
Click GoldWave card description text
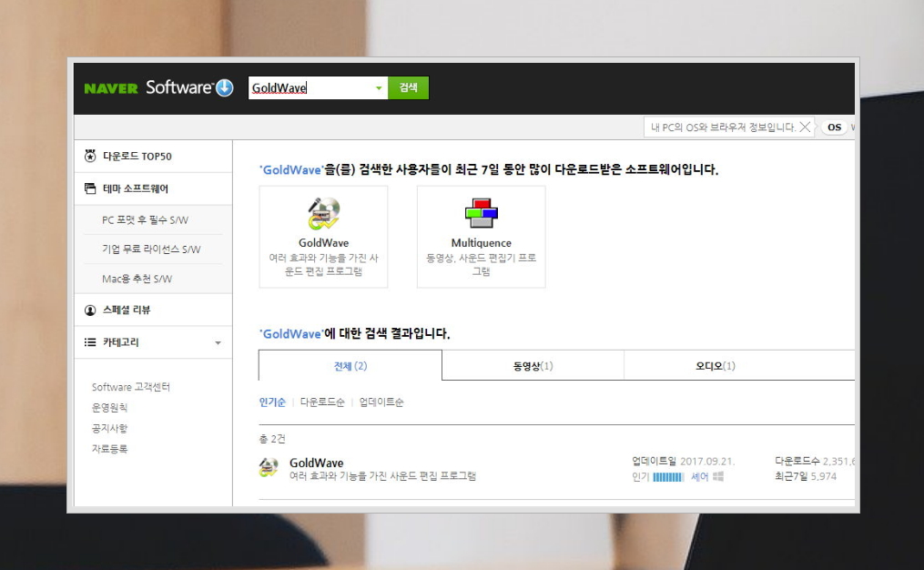click(323, 265)
